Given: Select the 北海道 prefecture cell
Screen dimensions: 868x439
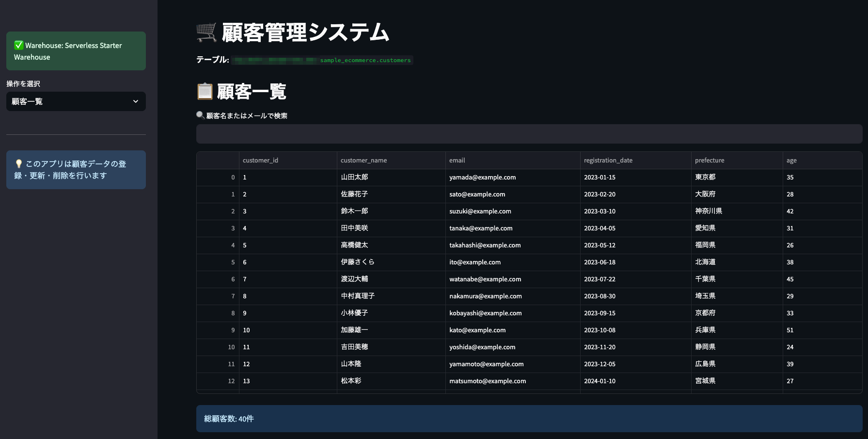Looking at the screenshot, I should [737, 262].
